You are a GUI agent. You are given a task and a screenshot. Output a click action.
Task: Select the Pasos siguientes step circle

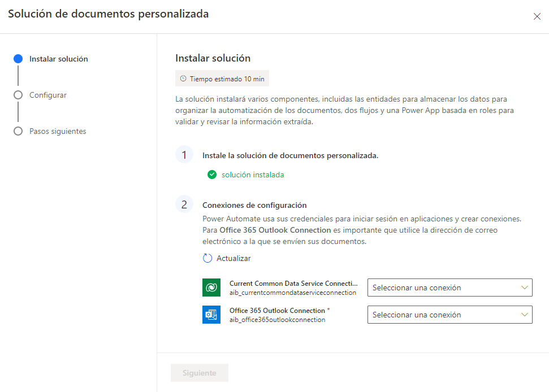18,131
